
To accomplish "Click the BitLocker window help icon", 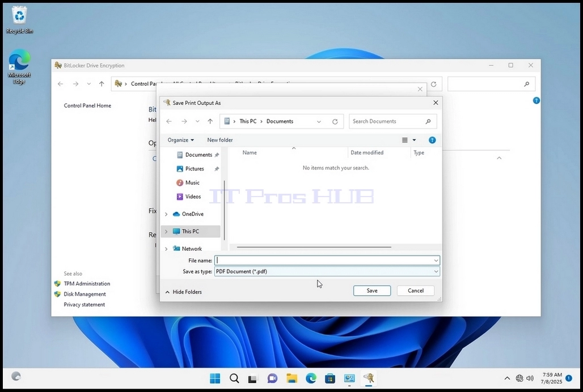I will [536, 101].
